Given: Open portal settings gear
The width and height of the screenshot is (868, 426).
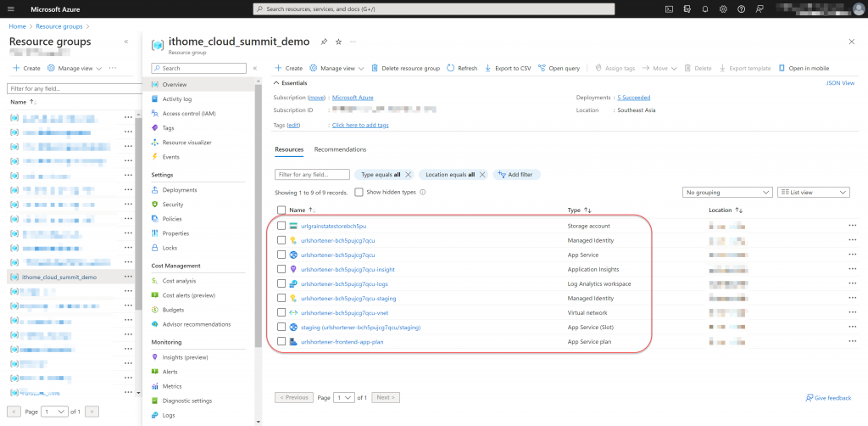Looking at the screenshot, I should 723,8.
